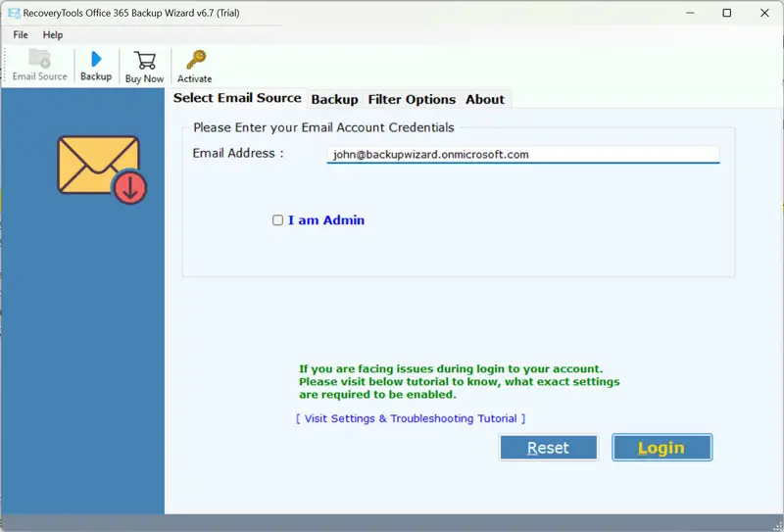Open the File menu
This screenshot has width=784, height=532.
(x=21, y=34)
